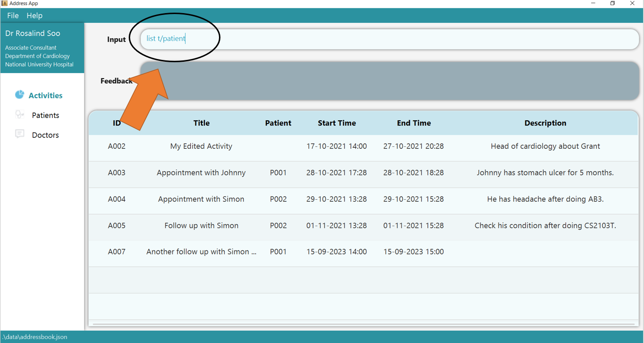Click the Doctors chat bubble icon

pos(19,134)
